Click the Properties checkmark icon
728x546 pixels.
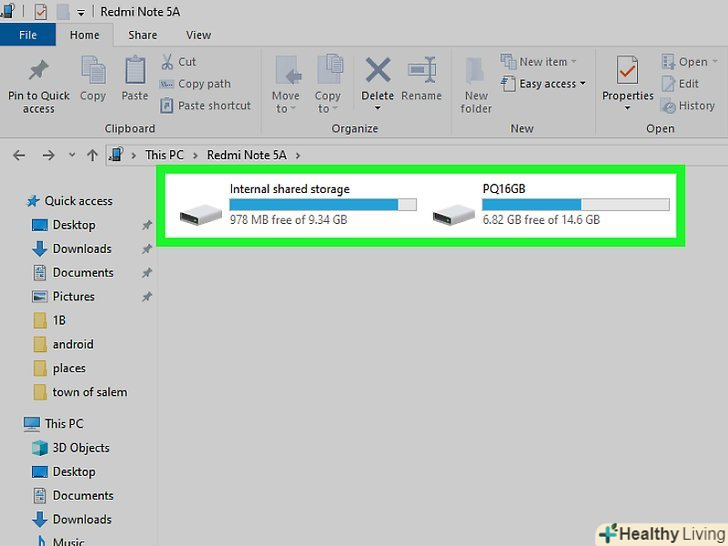click(x=627, y=70)
